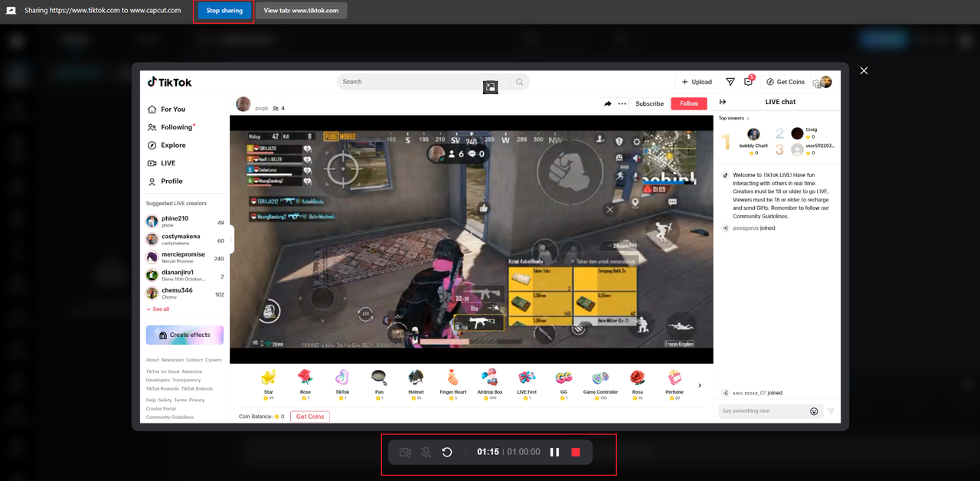Show more gifts with right chevron
The image size is (980, 481).
click(x=700, y=385)
